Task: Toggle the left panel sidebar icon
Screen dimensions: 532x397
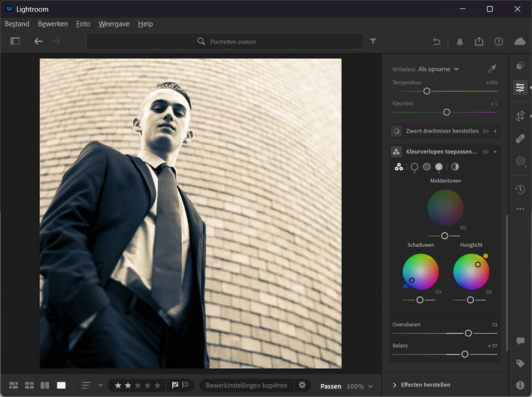Action: pos(15,41)
